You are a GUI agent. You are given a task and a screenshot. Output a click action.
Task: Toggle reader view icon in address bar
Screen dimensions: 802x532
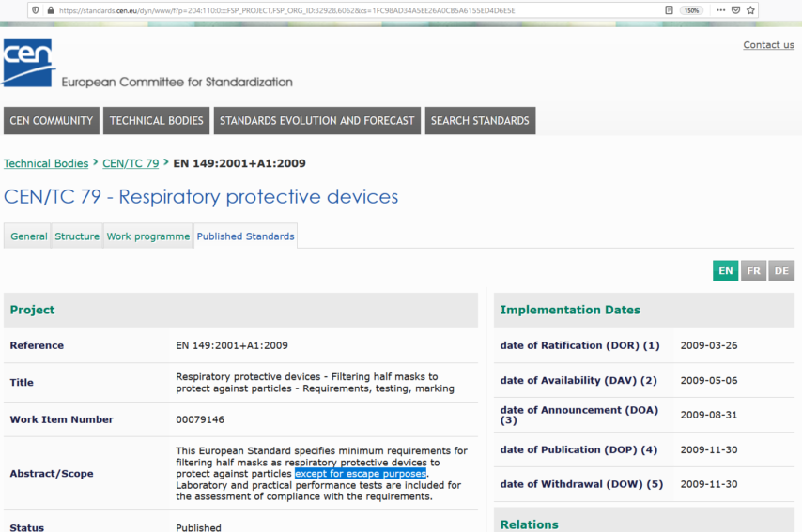tap(669, 10)
